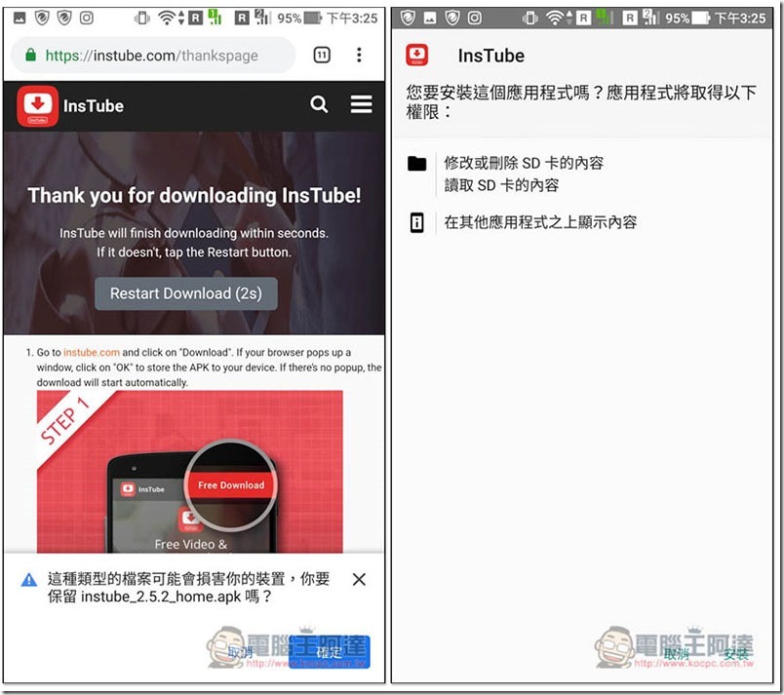Viewport: 784px width, 695px height.
Task: Open the browser three-dot overflow menu
Action: 359,55
